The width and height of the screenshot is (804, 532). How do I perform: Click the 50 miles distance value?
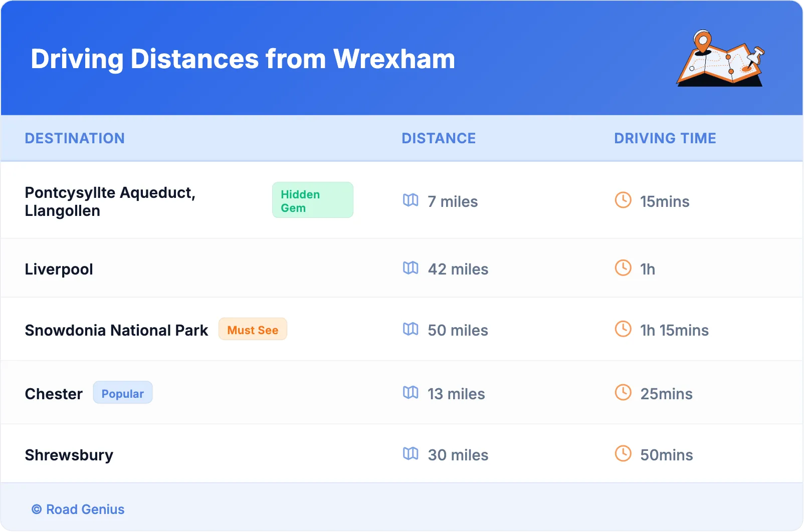pos(458,330)
